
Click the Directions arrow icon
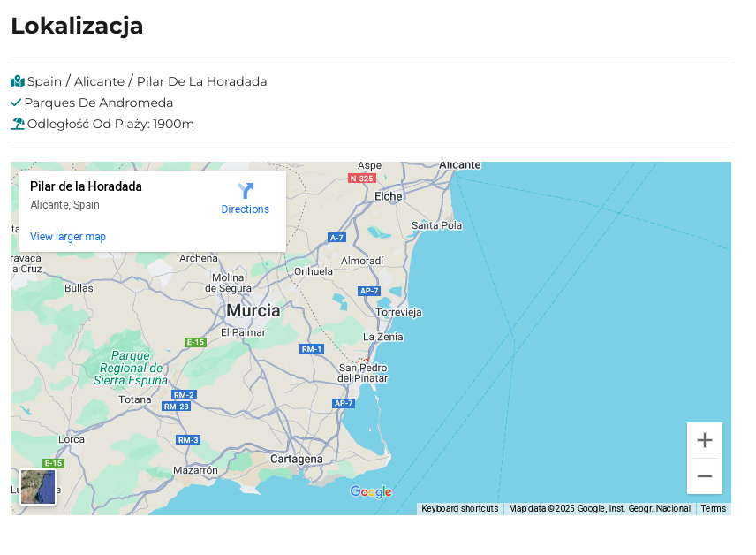[246, 191]
